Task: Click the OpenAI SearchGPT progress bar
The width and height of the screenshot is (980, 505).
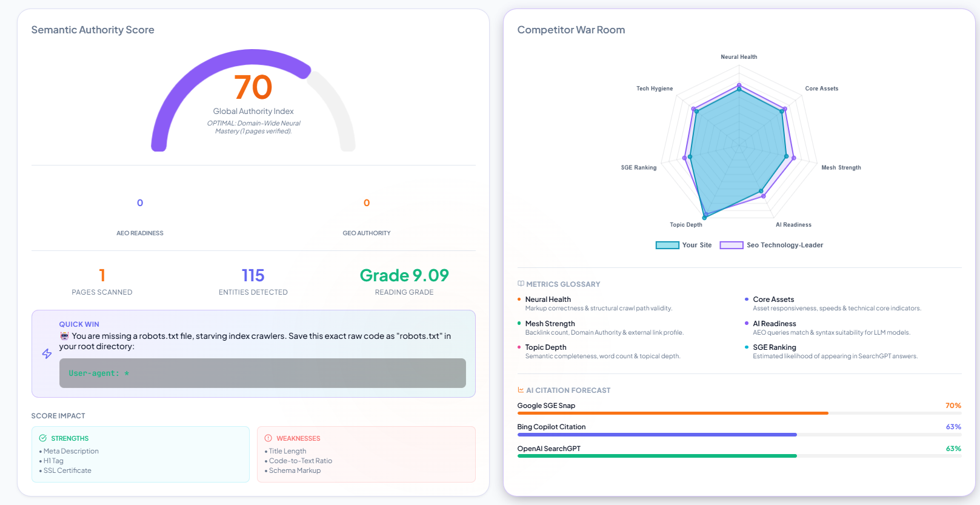Action: [x=739, y=456]
